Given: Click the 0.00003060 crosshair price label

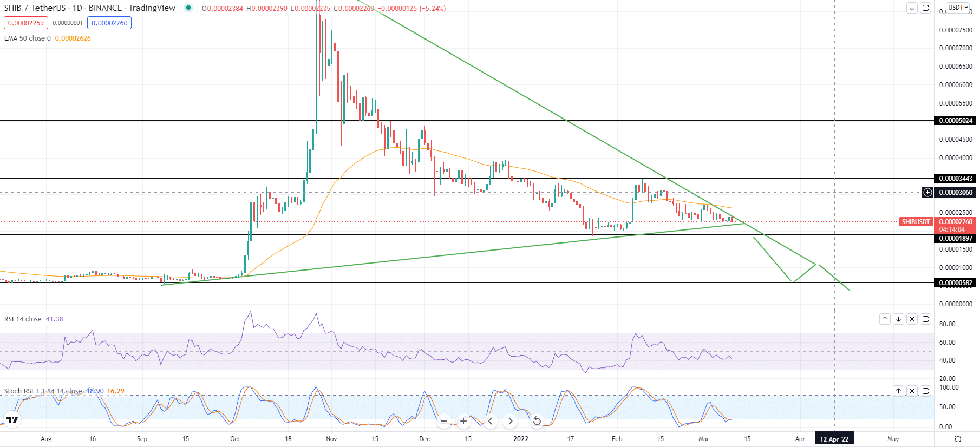Looking at the screenshot, I should 956,193.
